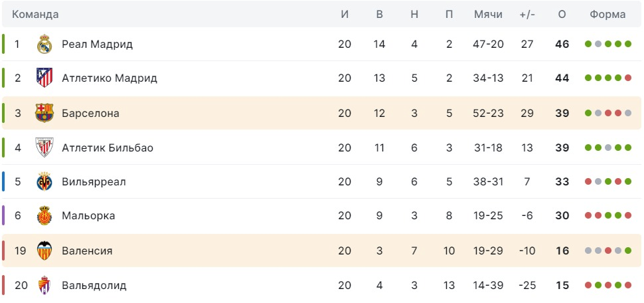
Task: Click the Команда column header
Action: 35,15
